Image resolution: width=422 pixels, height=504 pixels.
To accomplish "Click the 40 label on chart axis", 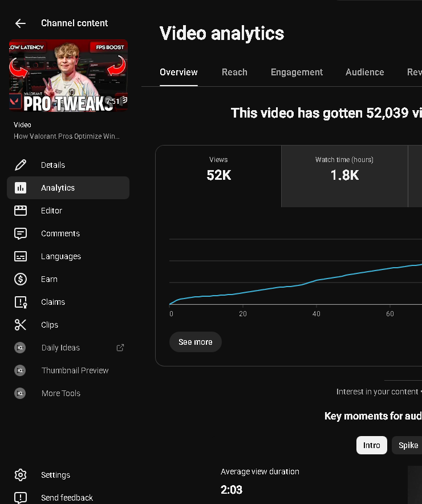I will [316, 314].
